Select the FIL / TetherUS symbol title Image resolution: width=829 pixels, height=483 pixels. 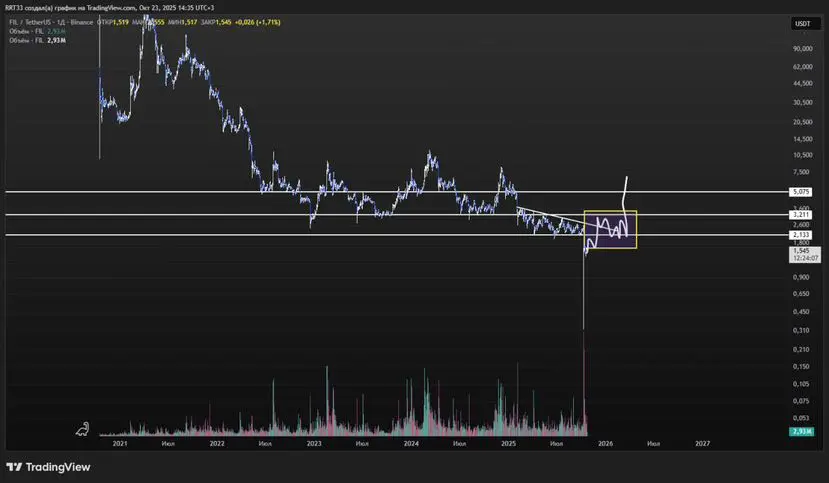[x=51, y=22]
